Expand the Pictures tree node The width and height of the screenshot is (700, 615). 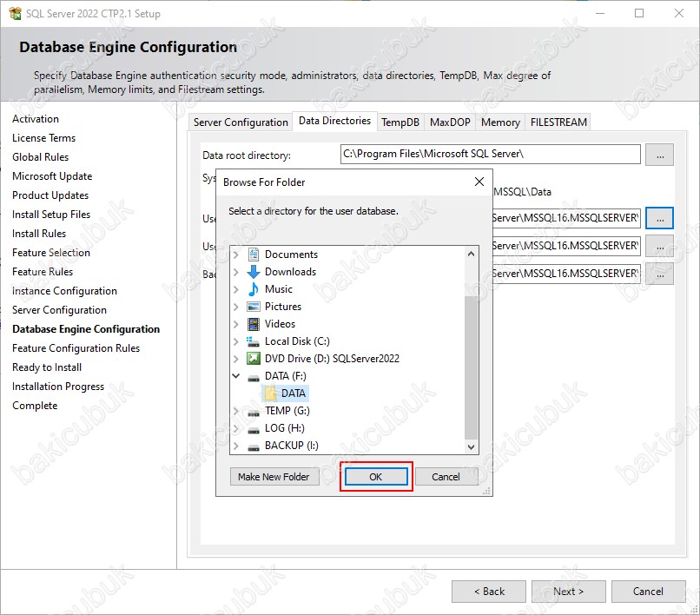[235, 307]
